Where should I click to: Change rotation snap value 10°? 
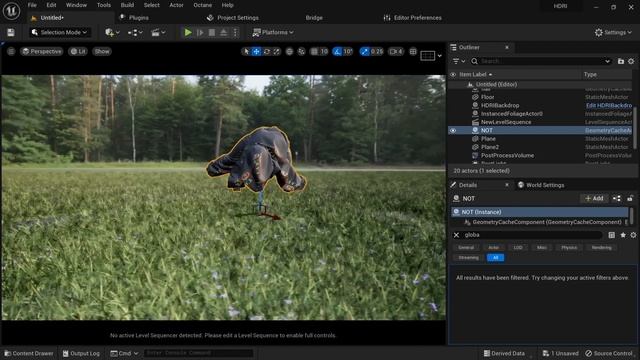pyautogui.click(x=348, y=51)
